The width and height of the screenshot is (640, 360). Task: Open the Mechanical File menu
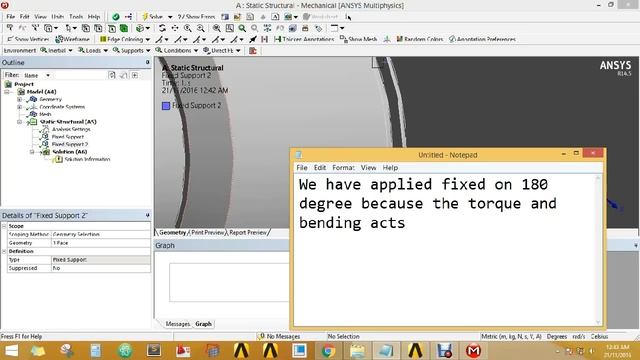tap(11, 17)
